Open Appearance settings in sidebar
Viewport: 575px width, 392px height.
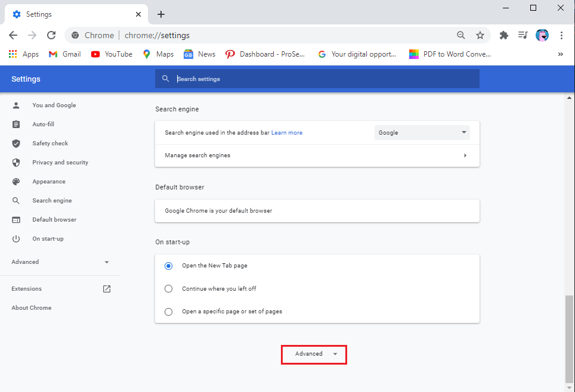click(x=49, y=182)
